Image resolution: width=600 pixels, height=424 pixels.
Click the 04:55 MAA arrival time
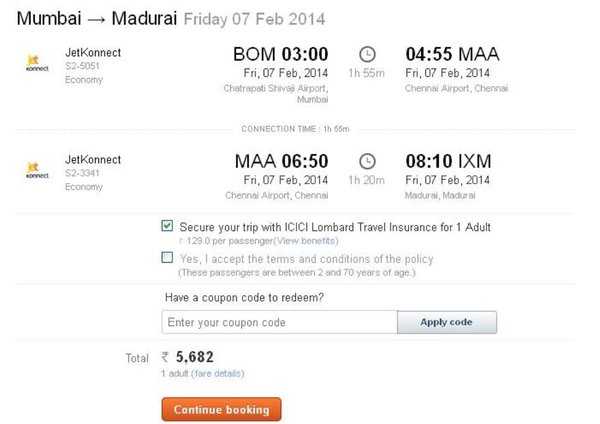[452, 54]
